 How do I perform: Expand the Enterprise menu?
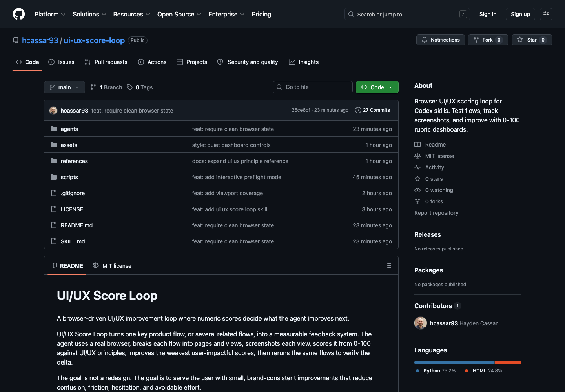coord(226,14)
